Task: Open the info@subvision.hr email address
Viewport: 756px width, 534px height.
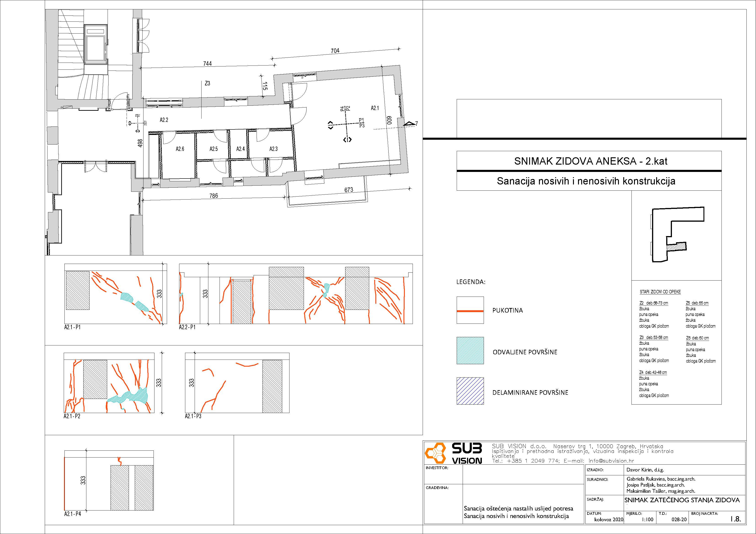Action: click(611, 461)
